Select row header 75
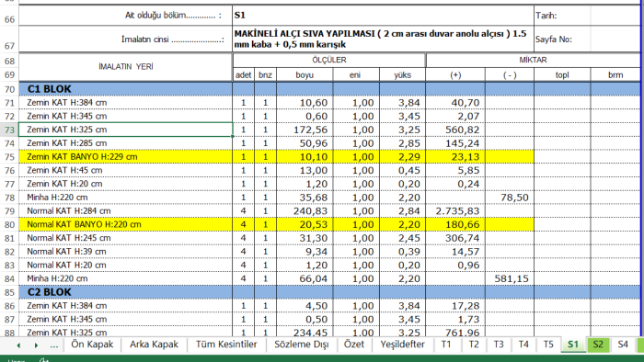The width and height of the screenshot is (644, 362). click(9, 156)
